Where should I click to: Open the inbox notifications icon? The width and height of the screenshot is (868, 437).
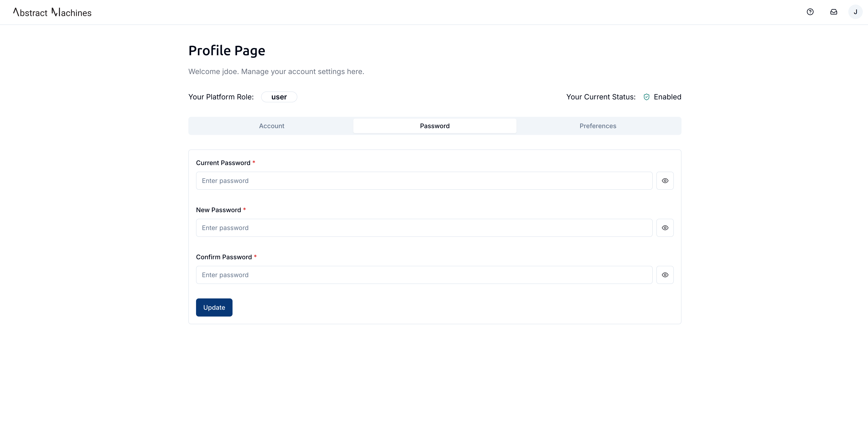point(834,12)
